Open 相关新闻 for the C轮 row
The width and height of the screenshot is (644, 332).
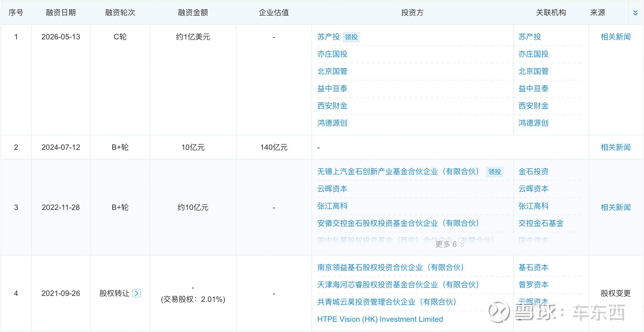616,37
